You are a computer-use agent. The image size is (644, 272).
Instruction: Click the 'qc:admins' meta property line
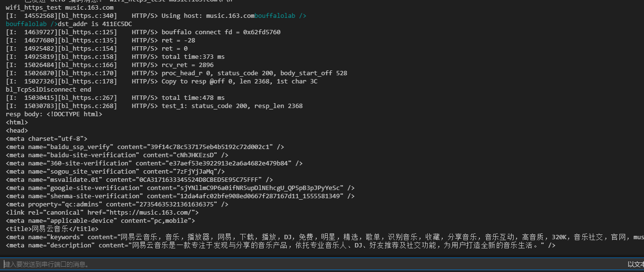(x=117, y=204)
